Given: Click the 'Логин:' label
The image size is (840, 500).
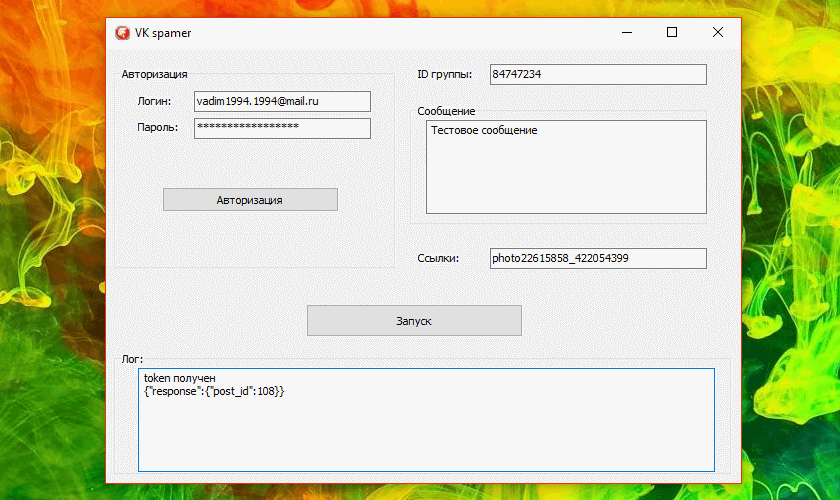Looking at the screenshot, I should coord(154,101).
